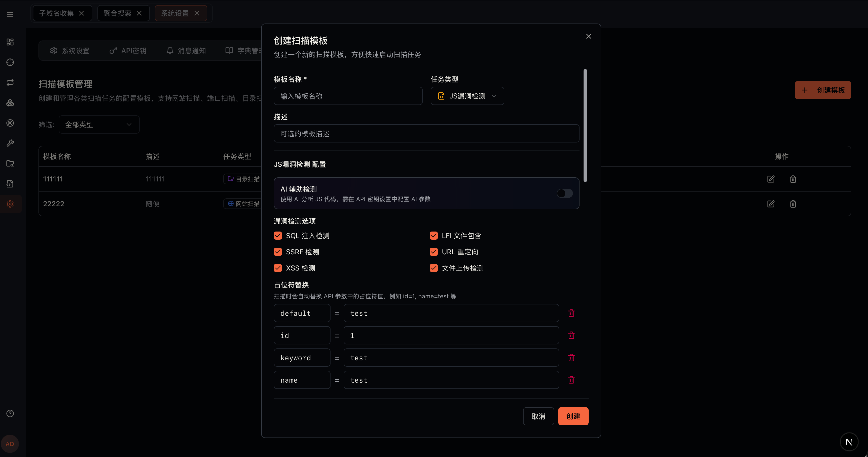868x457 pixels.
Task: Open the dashboard grid icon in sidebar
Action: coord(10,42)
